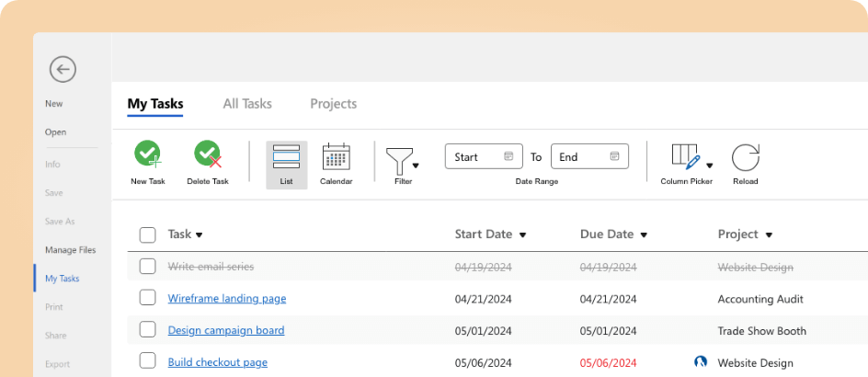
Task: Select the All Tasks tab
Action: pyautogui.click(x=247, y=104)
